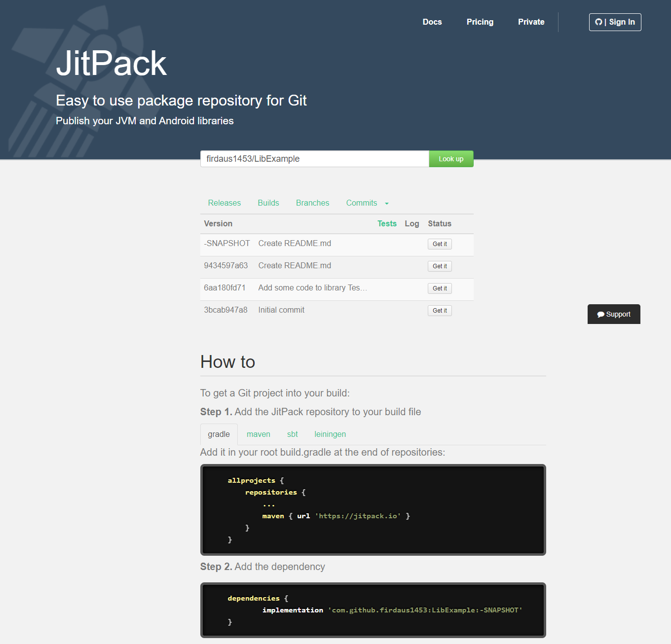
Task: Sign in with GitHub
Action: [x=615, y=22]
